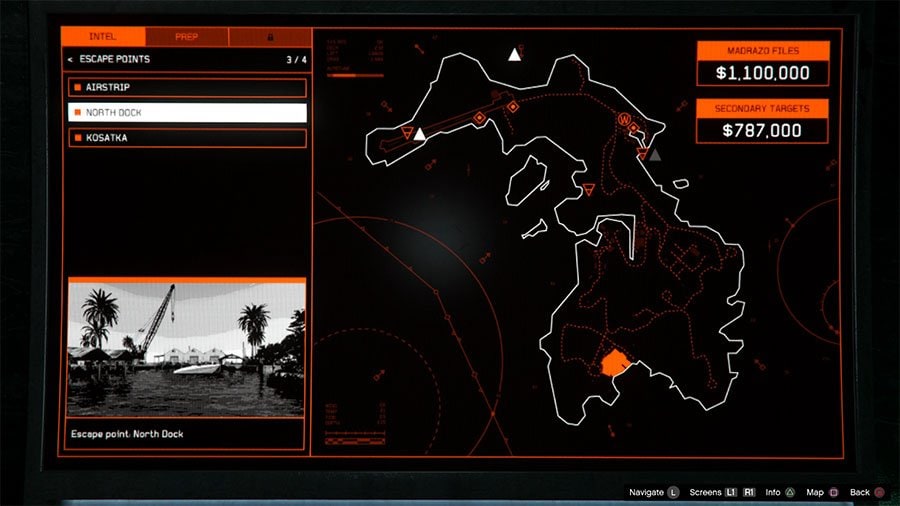
Task: Switch to the INTEL tab
Action: pos(103,37)
